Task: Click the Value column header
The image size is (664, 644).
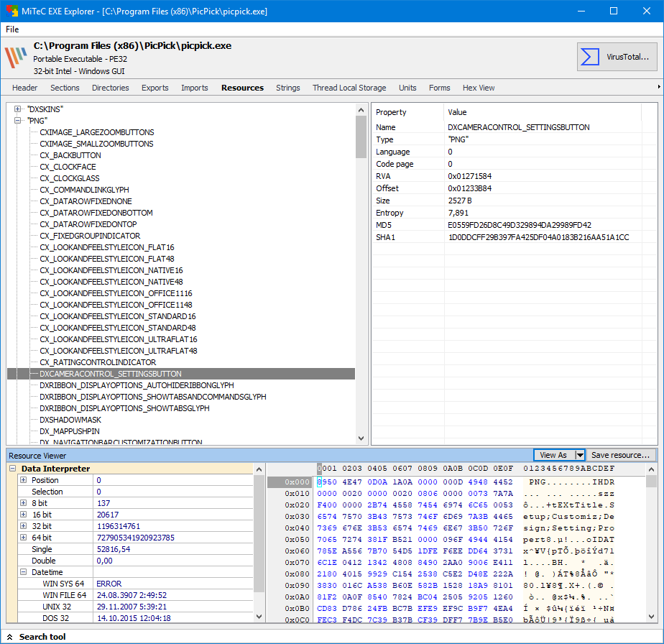Action: [x=457, y=112]
